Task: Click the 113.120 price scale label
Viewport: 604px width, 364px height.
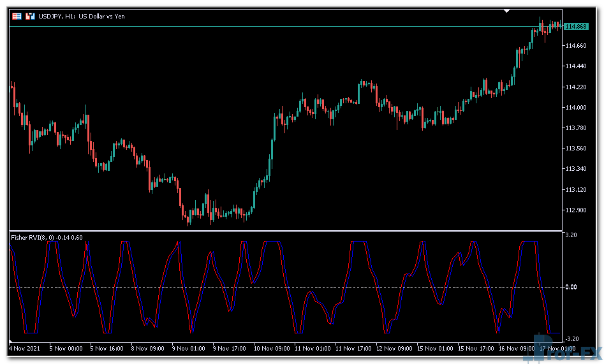Action: click(576, 190)
